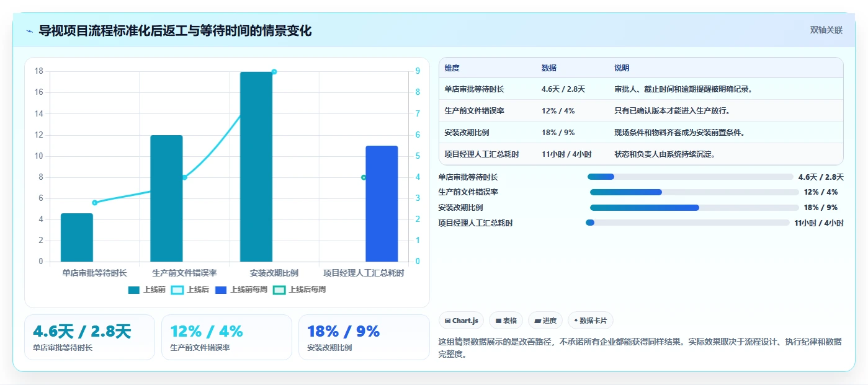Click the 生产前文件错误率 progress bar
The image size is (868, 385).
(694, 192)
